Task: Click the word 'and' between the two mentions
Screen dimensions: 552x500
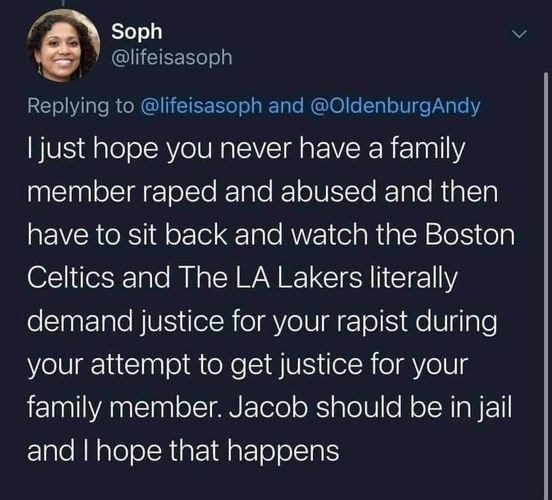Action: (286, 106)
